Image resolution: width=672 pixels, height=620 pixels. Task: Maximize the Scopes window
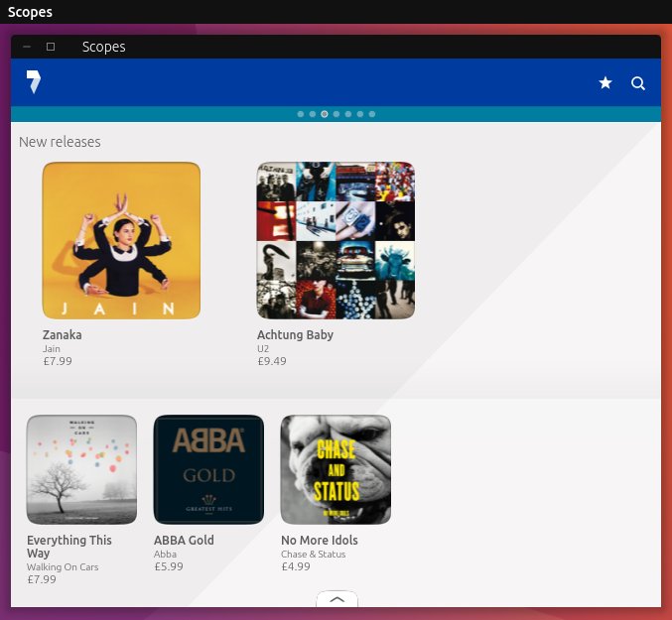click(x=51, y=47)
